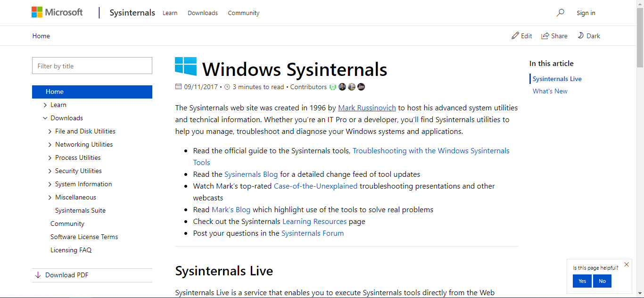This screenshot has width=644, height=298.
Task: Expand Networking Utilities
Action: click(x=50, y=145)
